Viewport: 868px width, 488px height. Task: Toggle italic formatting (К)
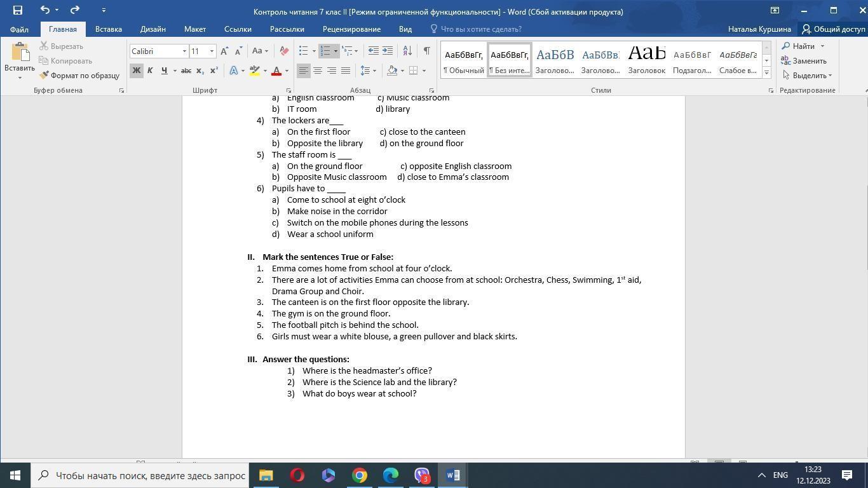tap(150, 71)
